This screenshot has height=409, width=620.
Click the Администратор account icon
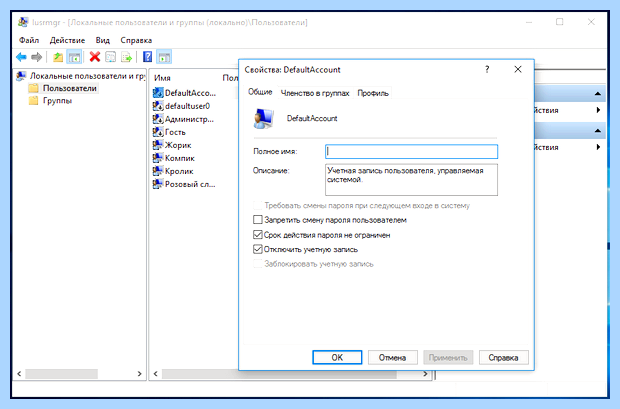pos(158,119)
